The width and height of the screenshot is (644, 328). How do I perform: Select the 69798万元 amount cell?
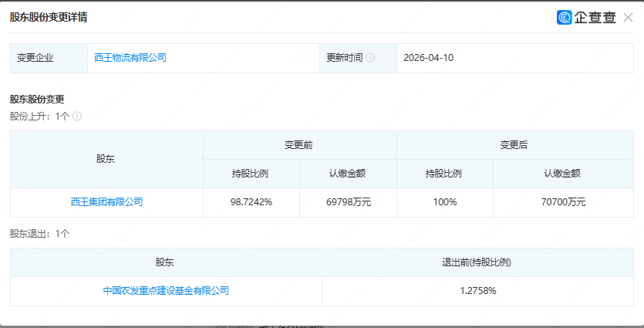pyautogui.click(x=348, y=202)
